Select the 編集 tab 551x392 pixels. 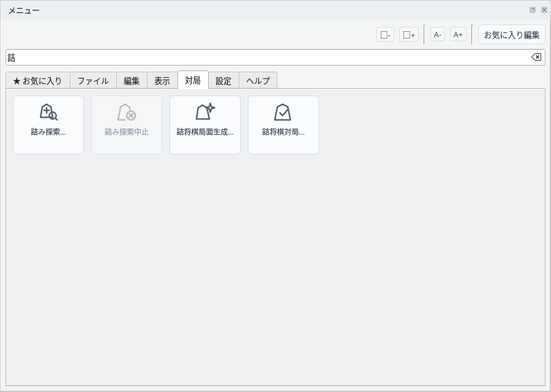[x=132, y=80]
